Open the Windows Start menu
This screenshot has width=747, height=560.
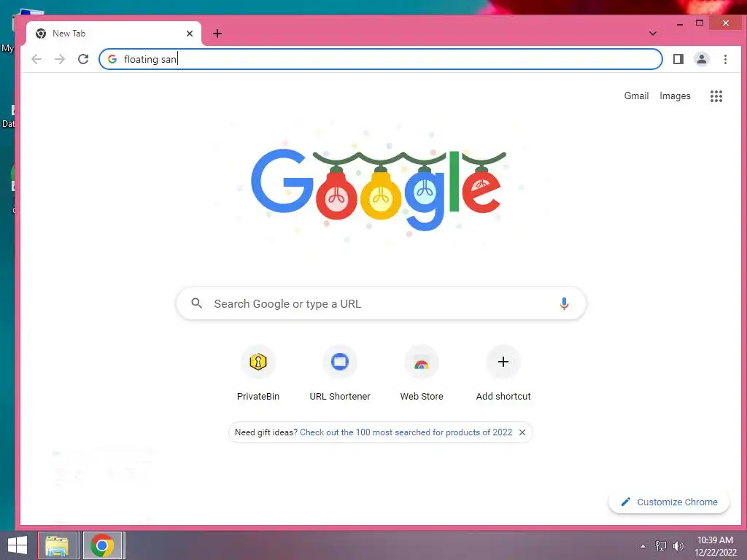tap(18, 545)
